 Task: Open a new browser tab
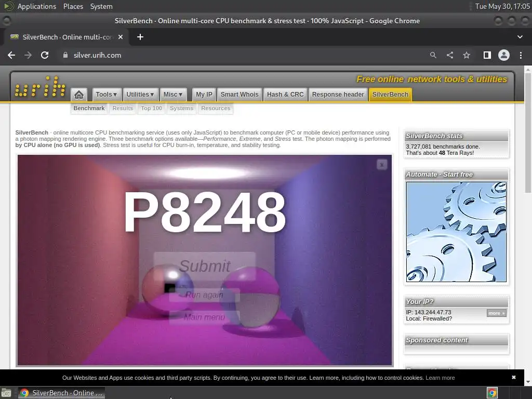tap(140, 37)
